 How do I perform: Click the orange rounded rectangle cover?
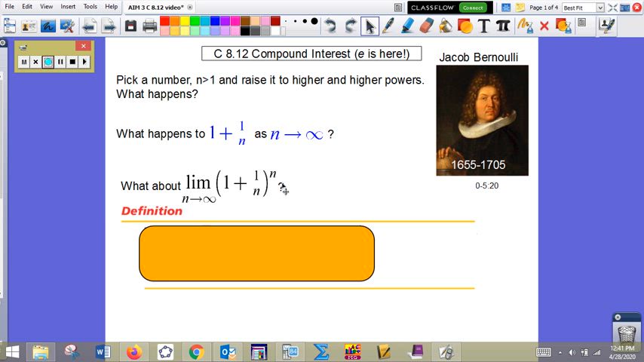[x=256, y=253]
